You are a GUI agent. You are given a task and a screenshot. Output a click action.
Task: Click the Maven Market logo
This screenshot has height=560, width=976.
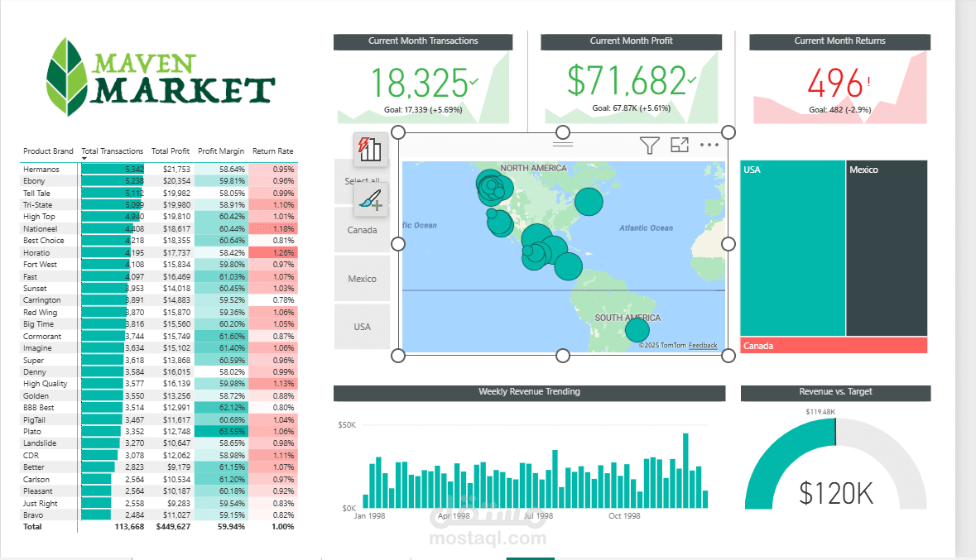[x=160, y=77]
